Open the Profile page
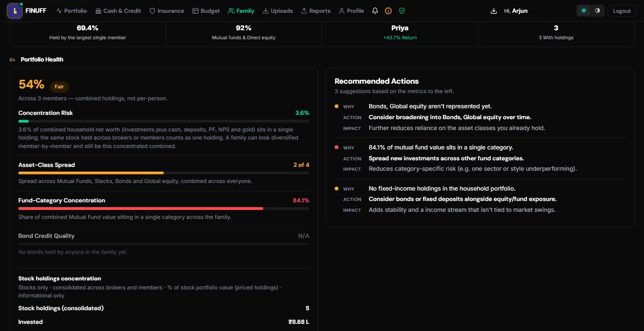Screen dimensions: 644x331 pyautogui.click(x=351, y=11)
